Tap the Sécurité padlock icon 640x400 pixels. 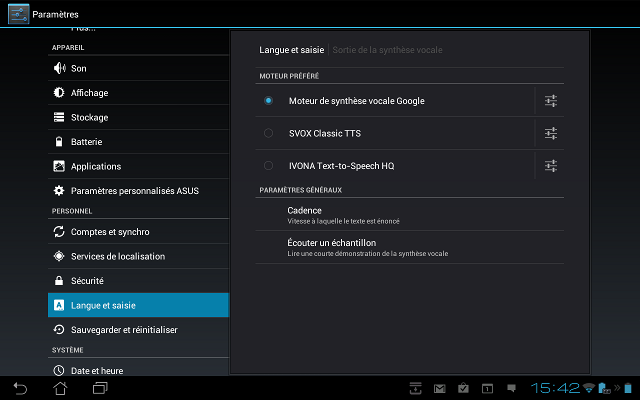coord(59,281)
